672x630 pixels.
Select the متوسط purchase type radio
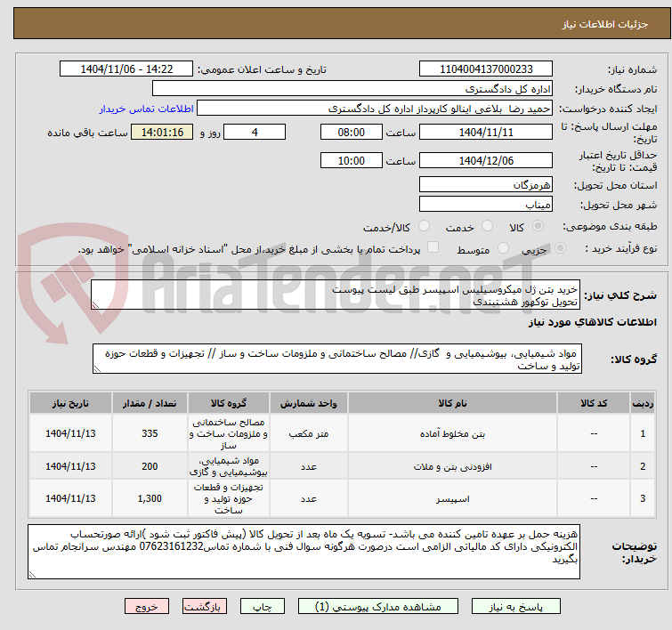point(503,247)
